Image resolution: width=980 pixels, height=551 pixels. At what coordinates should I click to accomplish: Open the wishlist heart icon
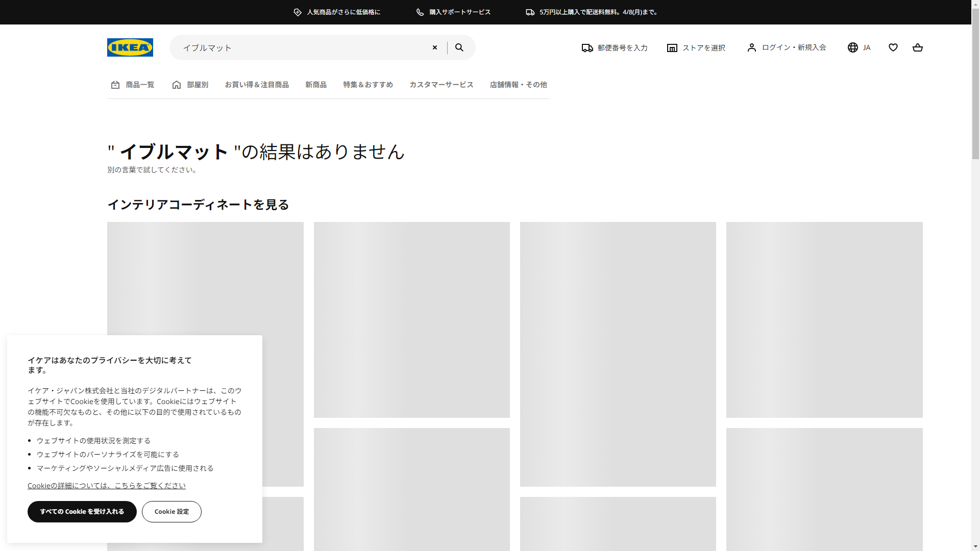pos(893,47)
